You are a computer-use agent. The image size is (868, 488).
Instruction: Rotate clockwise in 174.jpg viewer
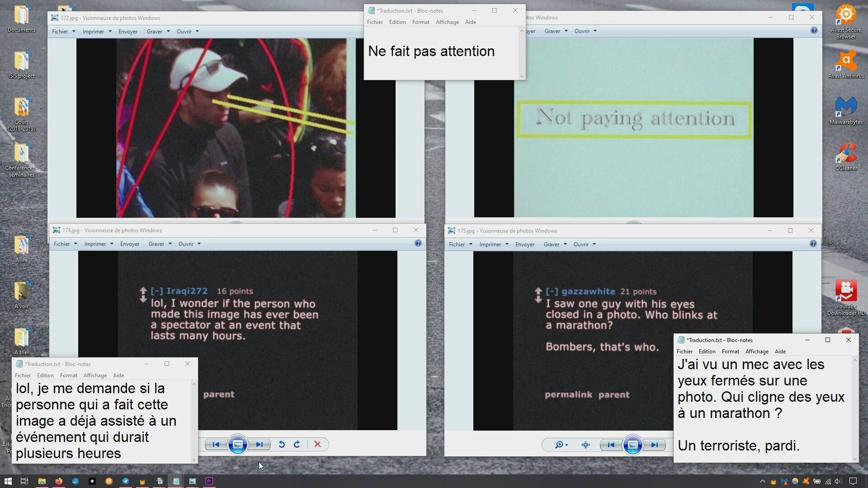point(297,444)
